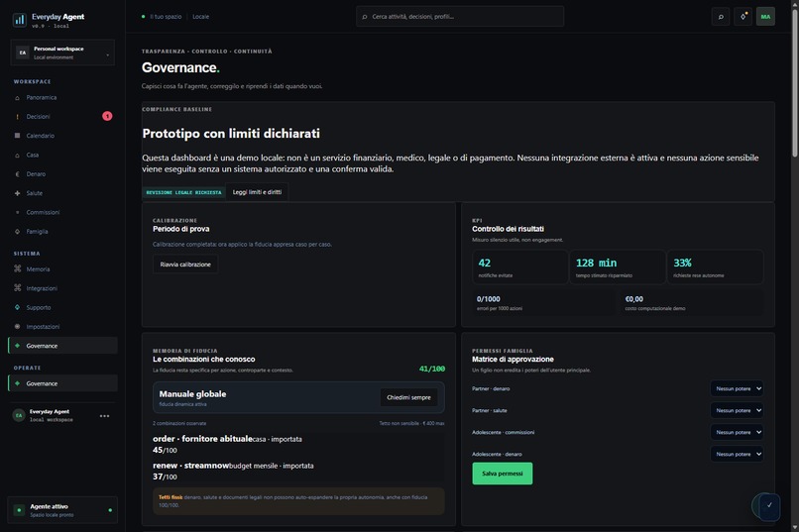The height and width of the screenshot is (532, 799).
Task: Click the Integrazioni command icon
Action: (x=17, y=288)
